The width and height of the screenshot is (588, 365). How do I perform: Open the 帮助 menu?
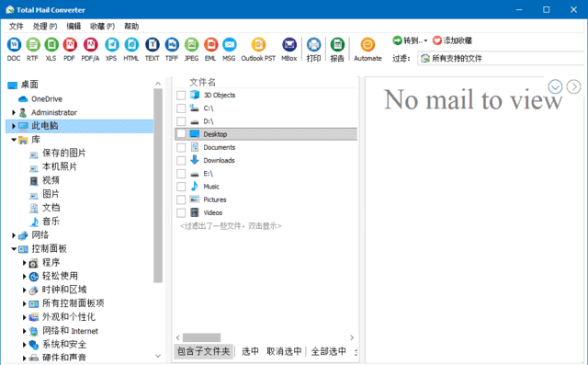click(x=131, y=27)
